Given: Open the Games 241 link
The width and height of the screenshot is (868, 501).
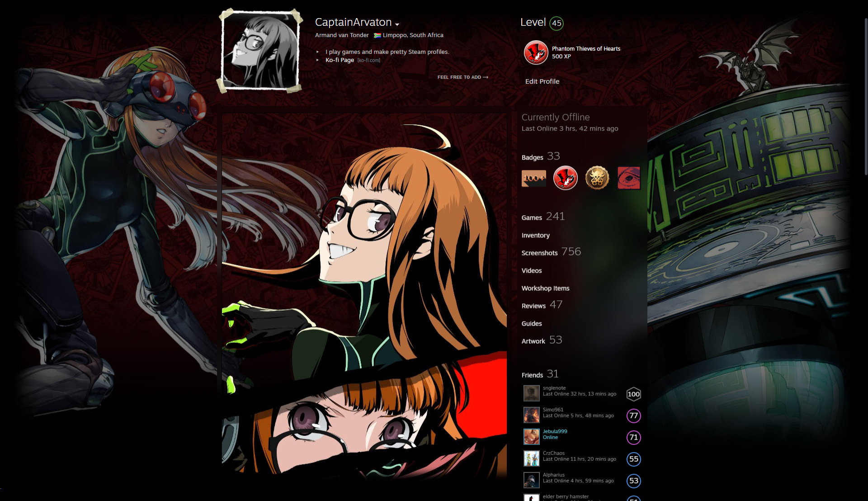Looking at the screenshot, I should tap(543, 217).
